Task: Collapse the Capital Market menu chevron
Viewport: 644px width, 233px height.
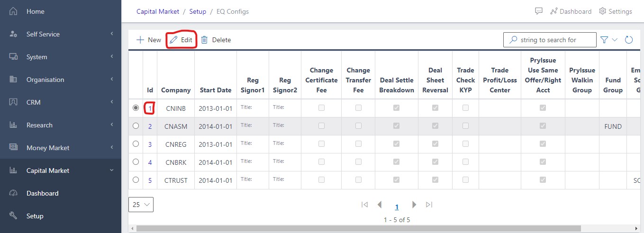Action: (x=112, y=170)
